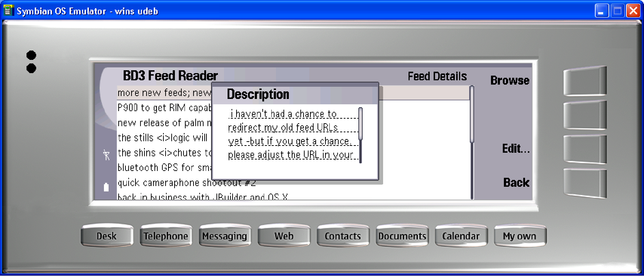644x276 pixels.
Task: Select the Back softkey command
Action: pos(516,182)
